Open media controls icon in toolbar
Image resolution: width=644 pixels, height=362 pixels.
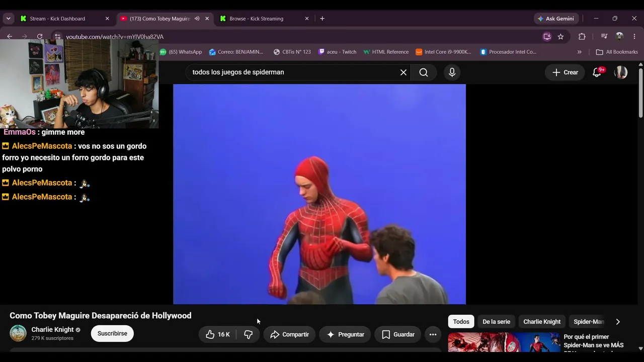click(604, 37)
